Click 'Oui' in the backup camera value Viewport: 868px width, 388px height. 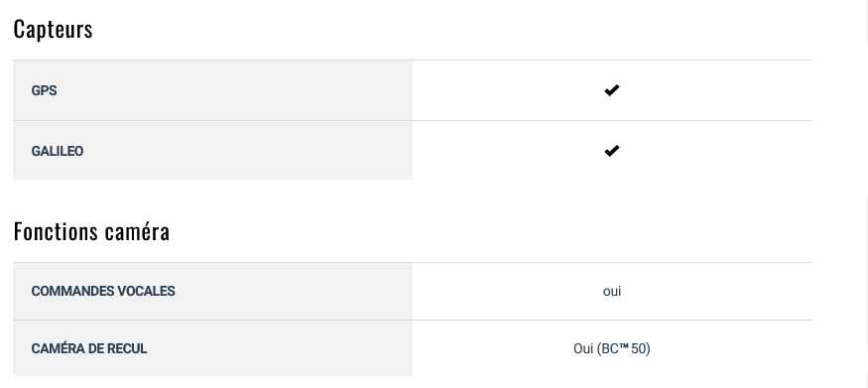[583, 348]
